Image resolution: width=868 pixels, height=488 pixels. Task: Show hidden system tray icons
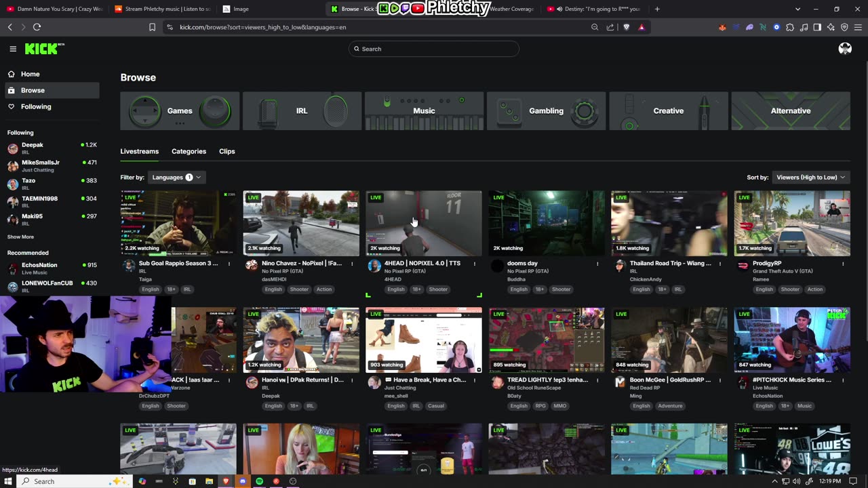(775, 481)
